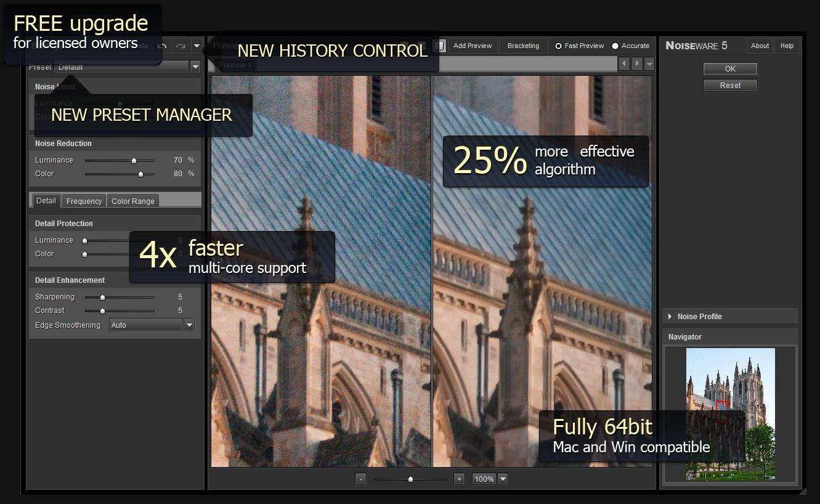This screenshot has width=820, height=504.
Task: Click the Noise Reduction Luminance value 70
Action: point(178,160)
